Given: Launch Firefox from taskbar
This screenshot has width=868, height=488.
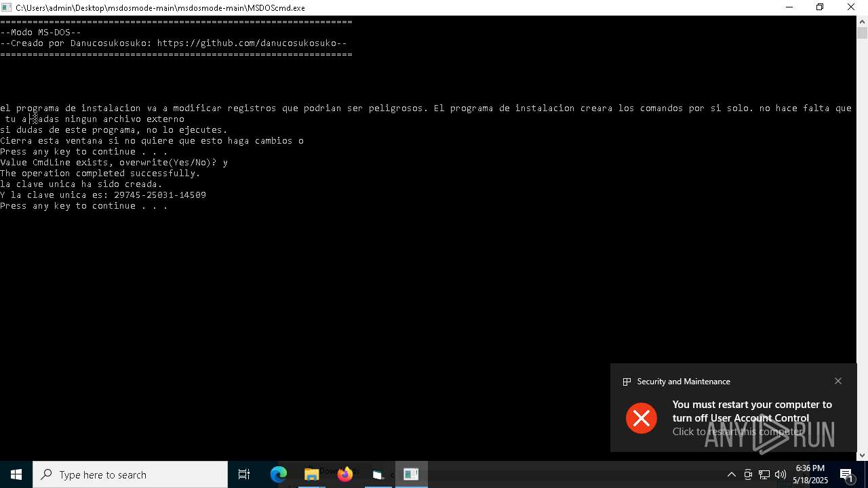Looking at the screenshot, I should point(345,474).
